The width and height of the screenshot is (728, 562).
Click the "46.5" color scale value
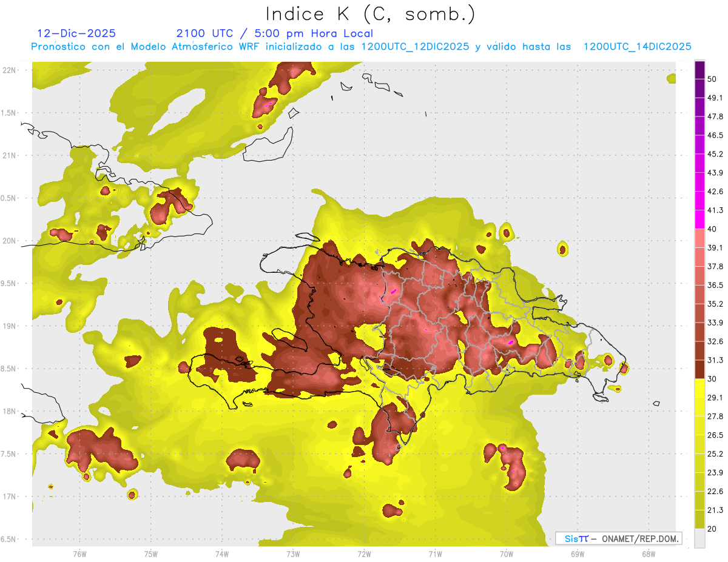coord(715,135)
